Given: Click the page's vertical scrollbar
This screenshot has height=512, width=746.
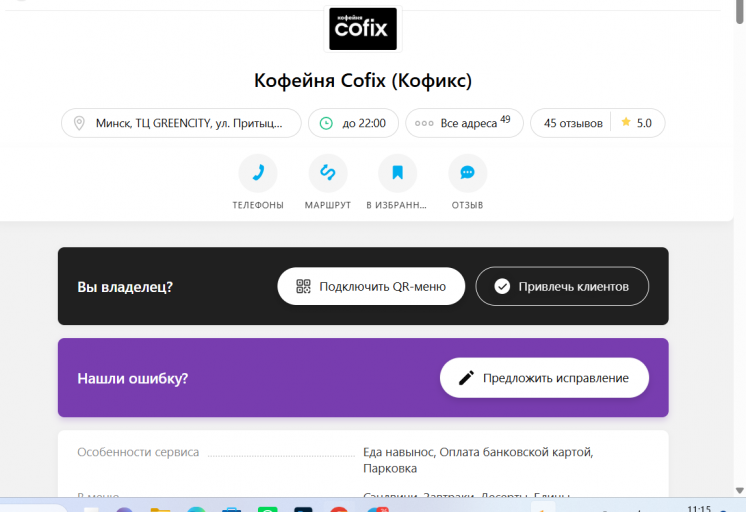Looking at the screenshot, I should tap(739, 12).
